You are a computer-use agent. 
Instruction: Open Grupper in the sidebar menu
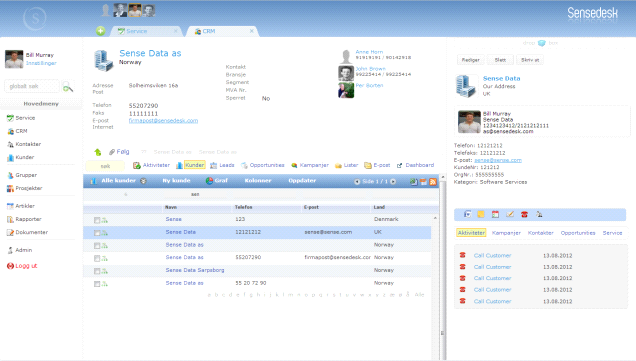click(x=26, y=175)
